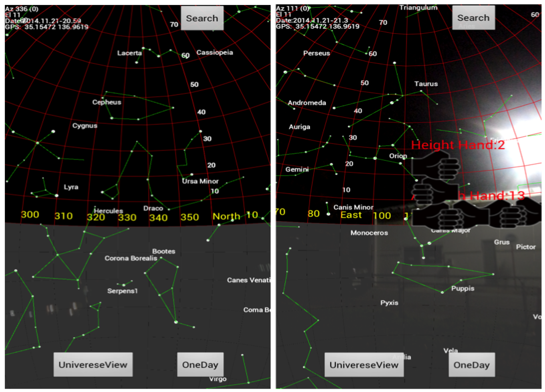The height and width of the screenshot is (392, 545).
Task: Select the Andromeda label
Action: 307,103
